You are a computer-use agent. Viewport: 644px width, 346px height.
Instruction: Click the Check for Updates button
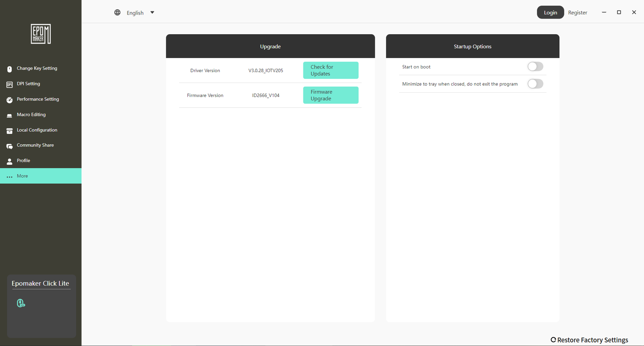click(x=330, y=70)
